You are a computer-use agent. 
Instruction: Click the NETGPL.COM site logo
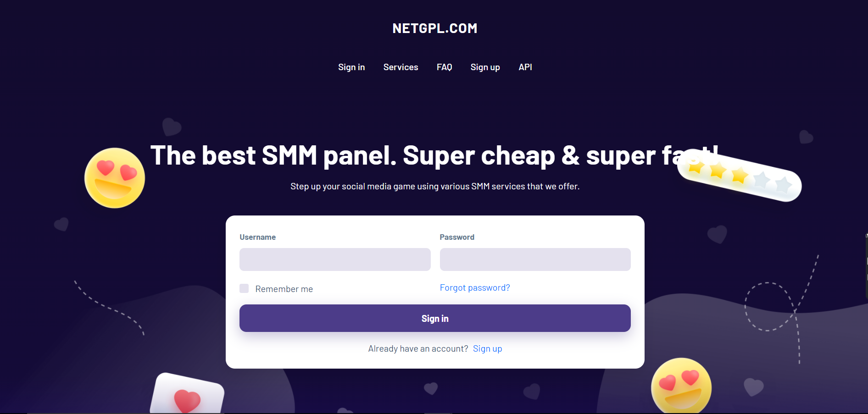coord(435,28)
